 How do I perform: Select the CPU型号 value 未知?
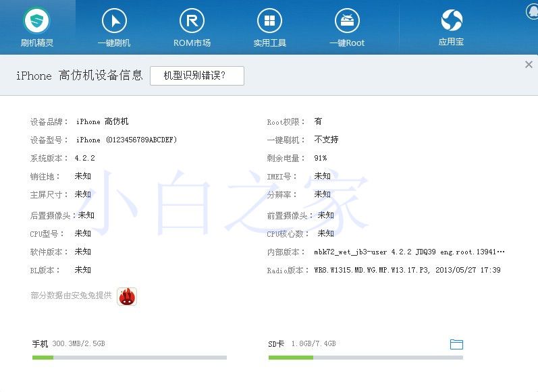tap(82, 233)
